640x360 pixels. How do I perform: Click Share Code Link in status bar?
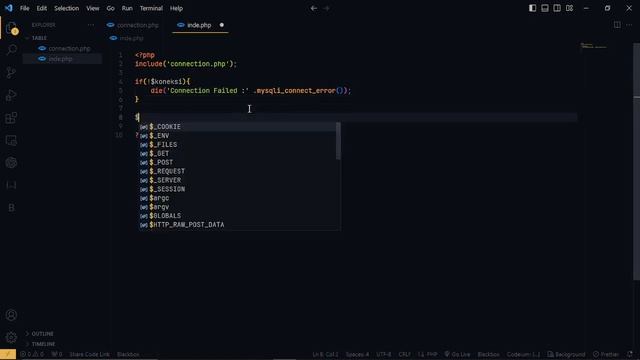coord(89,354)
